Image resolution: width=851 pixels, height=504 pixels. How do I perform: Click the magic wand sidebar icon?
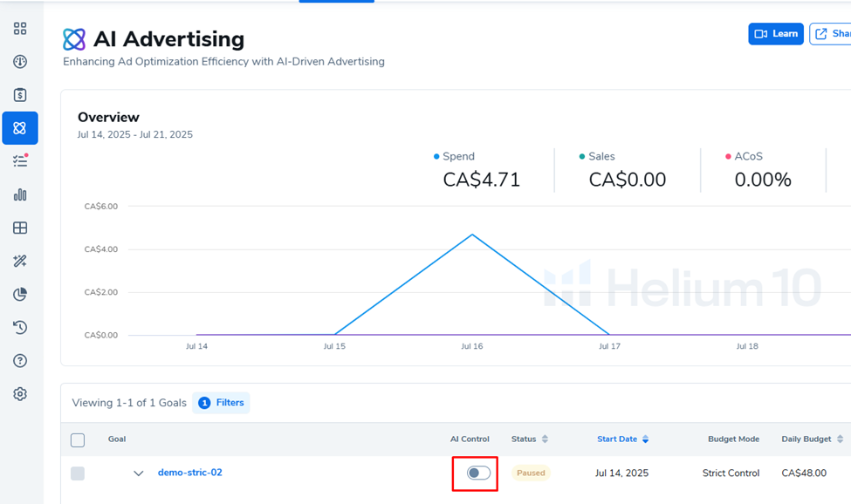pyautogui.click(x=20, y=261)
